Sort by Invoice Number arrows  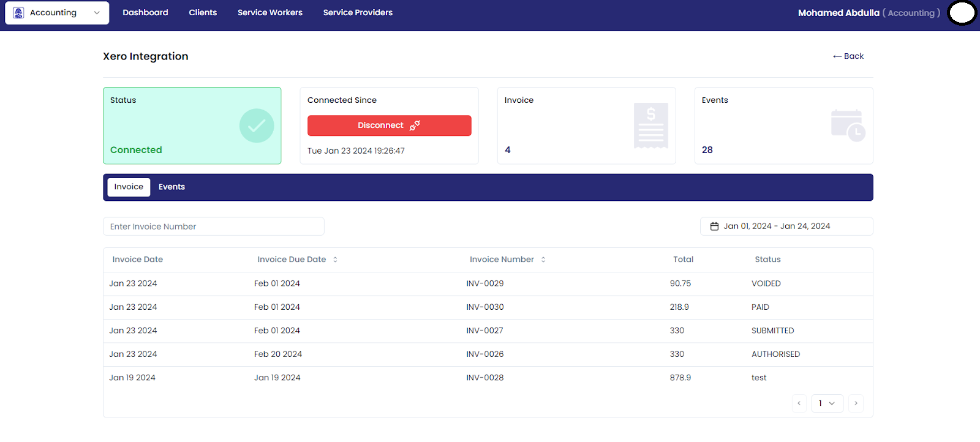point(543,260)
